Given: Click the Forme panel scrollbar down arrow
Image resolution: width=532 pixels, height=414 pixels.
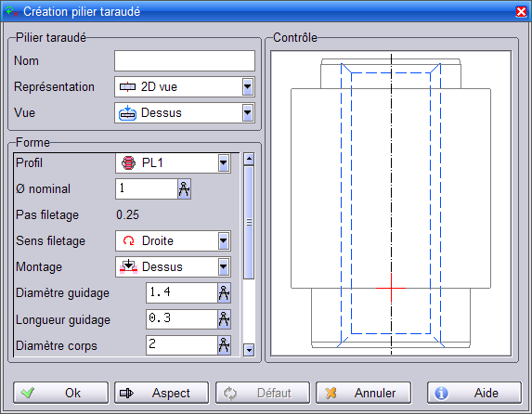Looking at the screenshot, I should pos(249,350).
